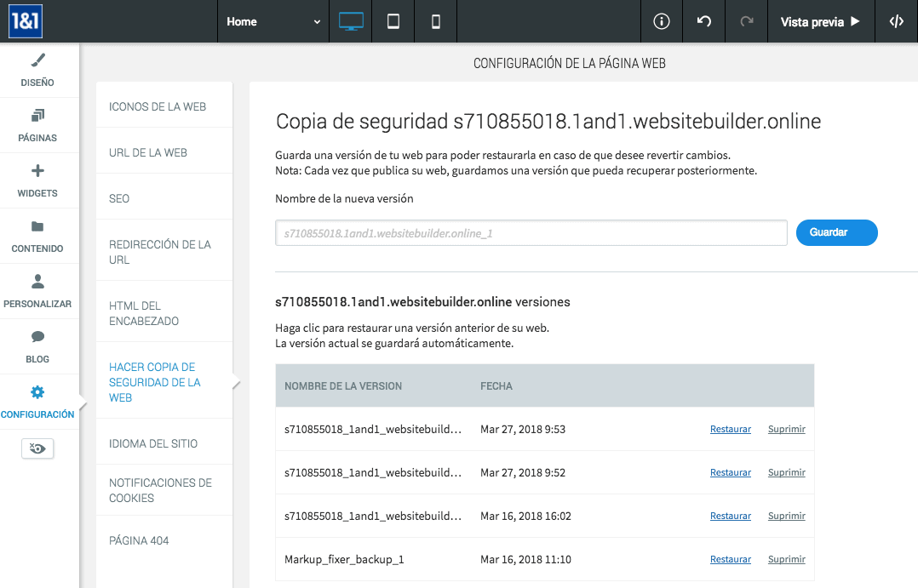Select the Mar 16, 2018 11:10 date cell

525,559
